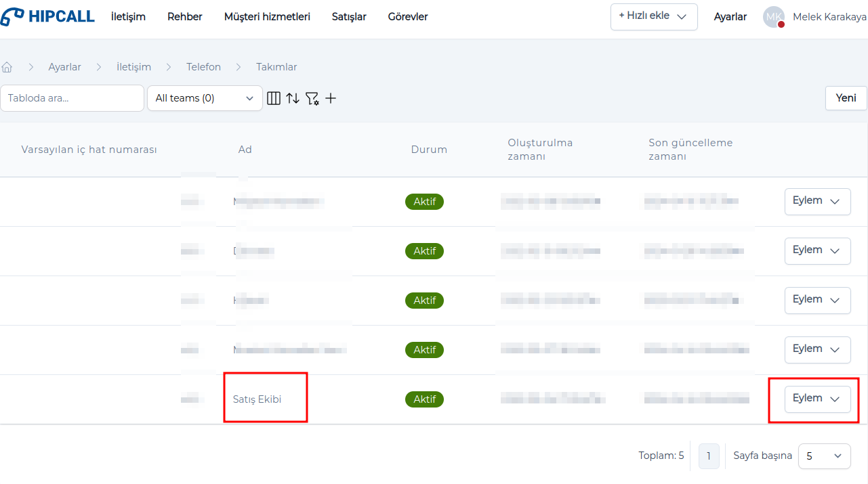Screen dimensions: 868x484
Task: Select page 1 in pagination
Action: (x=708, y=456)
